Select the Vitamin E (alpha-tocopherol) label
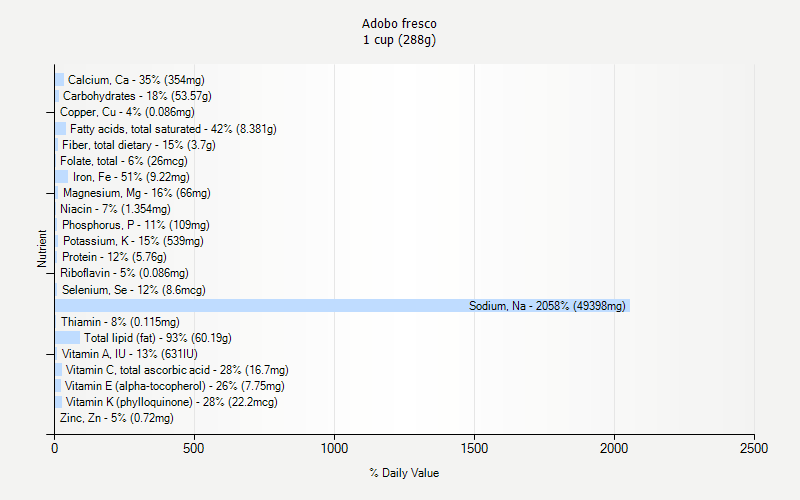Viewport: 800px width, 500px height. click(x=174, y=386)
